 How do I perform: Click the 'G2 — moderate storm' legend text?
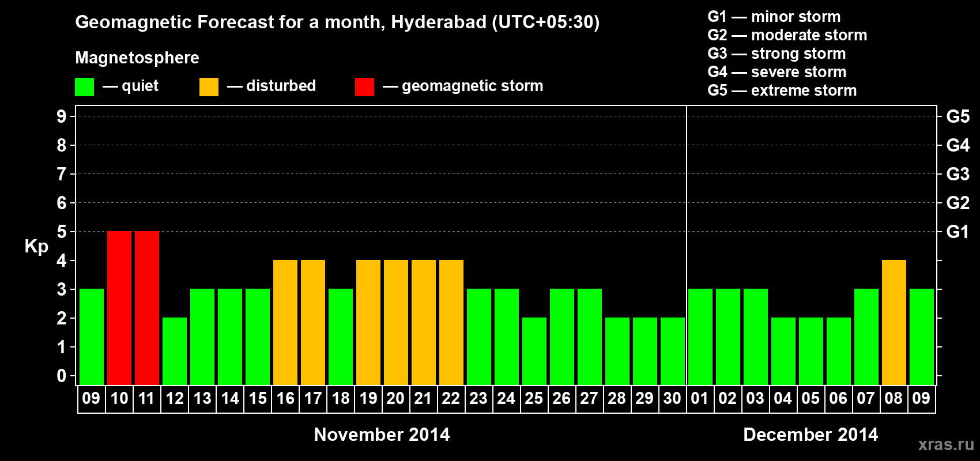787,35
